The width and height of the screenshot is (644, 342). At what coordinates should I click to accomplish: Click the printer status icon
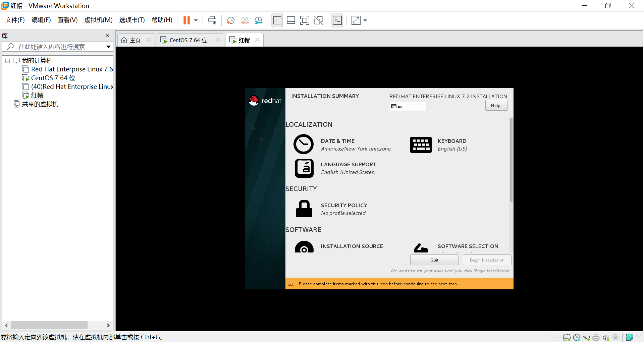tap(596, 337)
